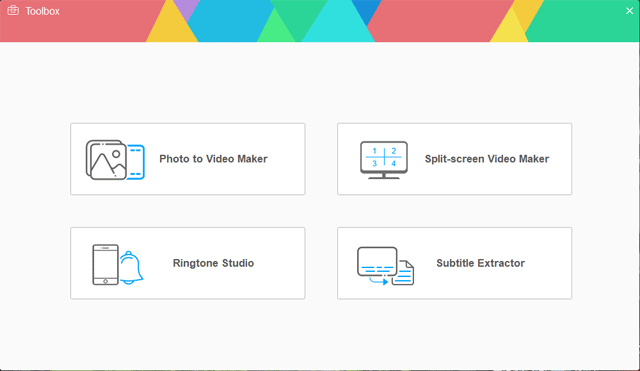
Task: Open Photo to Video Maker via its label
Action: coord(213,159)
